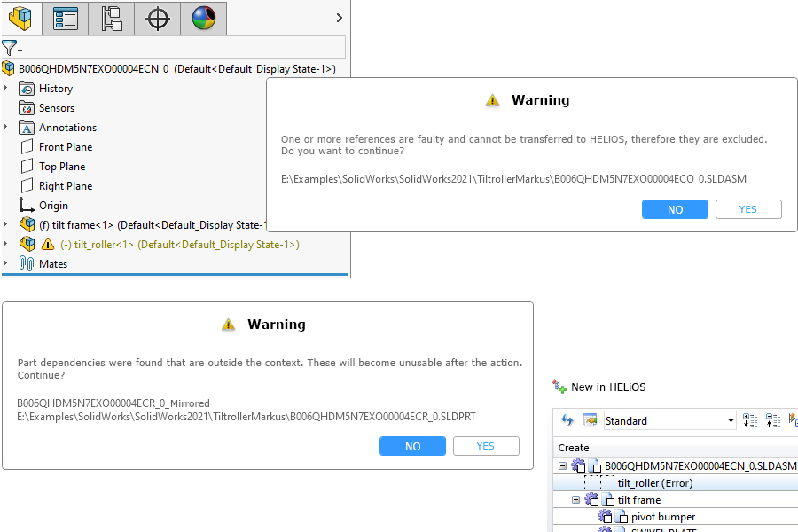Select the Top Plane label

[x=62, y=167]
